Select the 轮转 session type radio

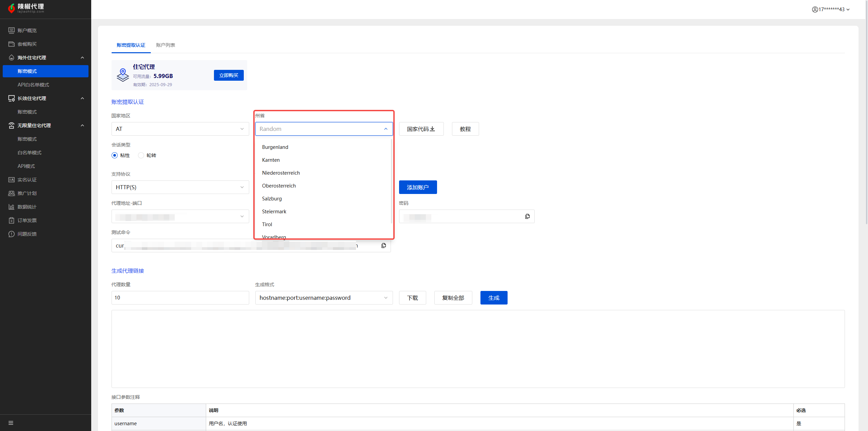(x=141, y=155)
